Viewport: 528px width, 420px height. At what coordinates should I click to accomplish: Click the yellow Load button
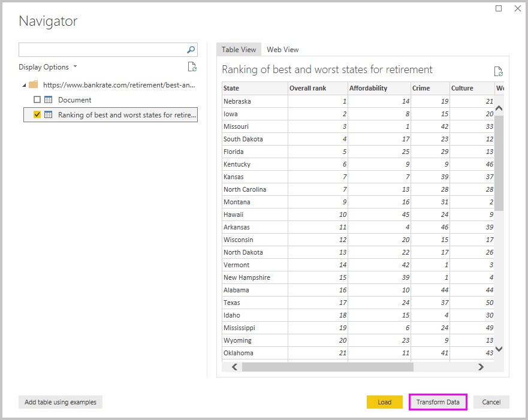click(384, 402)
